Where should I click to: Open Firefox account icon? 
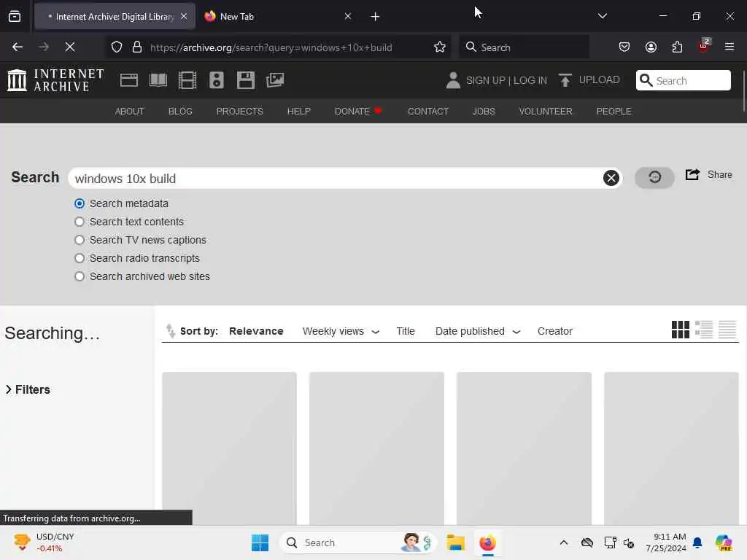651,47
